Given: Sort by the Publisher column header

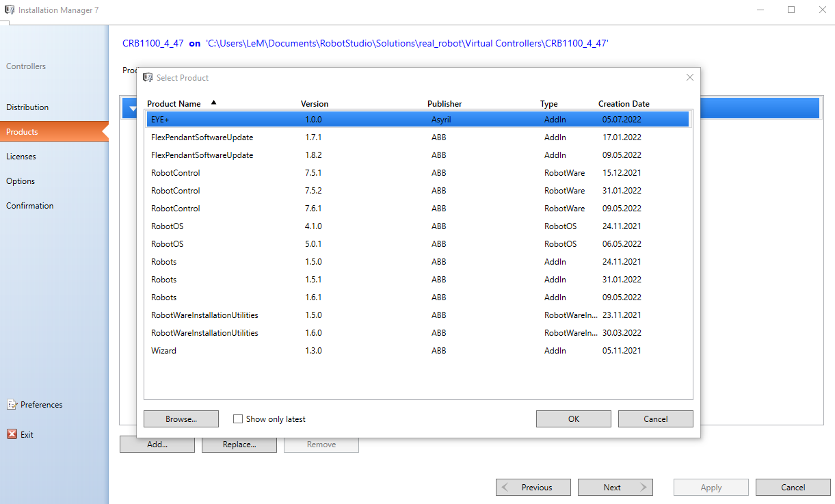Looking at the screenshot, I should tap(445, 104).
